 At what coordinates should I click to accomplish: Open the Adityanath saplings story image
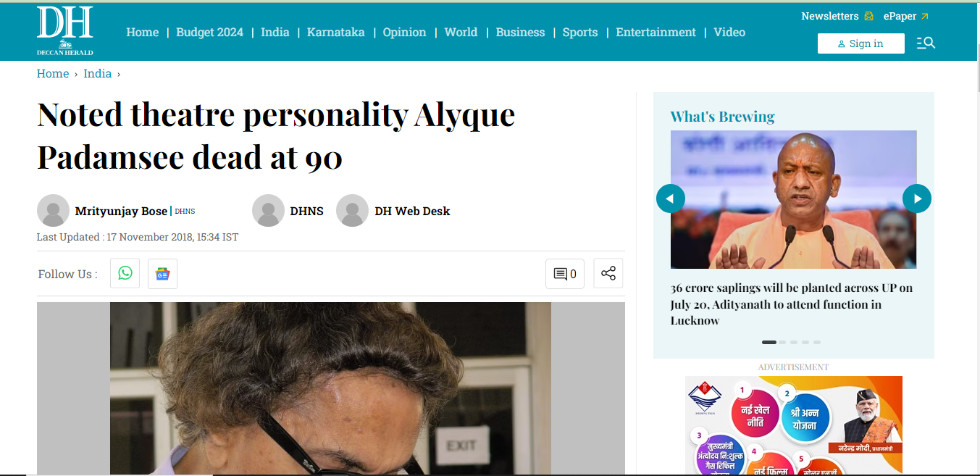click(794, 199)
